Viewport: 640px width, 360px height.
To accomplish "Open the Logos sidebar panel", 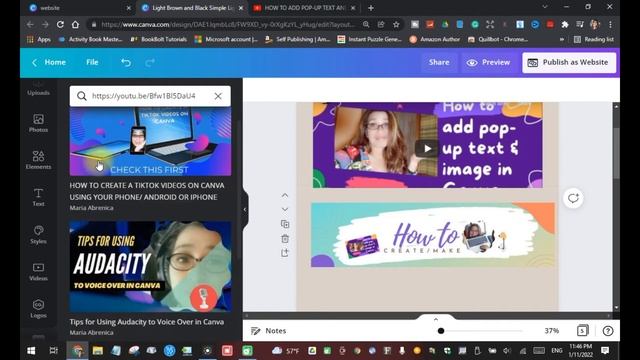I will pyautogui.click(x=38, y=308).
